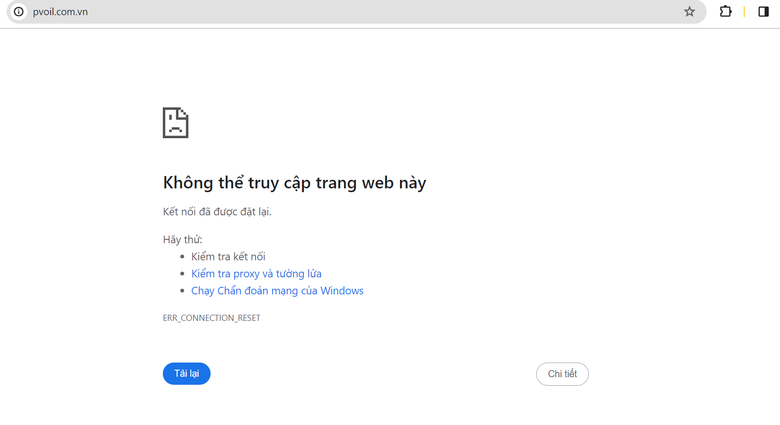Bookmark this page with the star icon
The height and width of the screenshot is (425, 780).
(689, 12)
